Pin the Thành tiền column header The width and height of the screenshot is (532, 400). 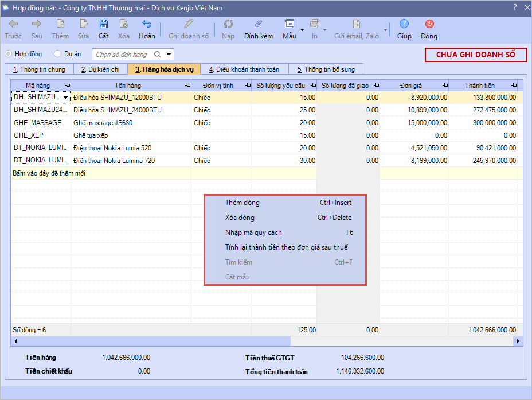point(513,86)
